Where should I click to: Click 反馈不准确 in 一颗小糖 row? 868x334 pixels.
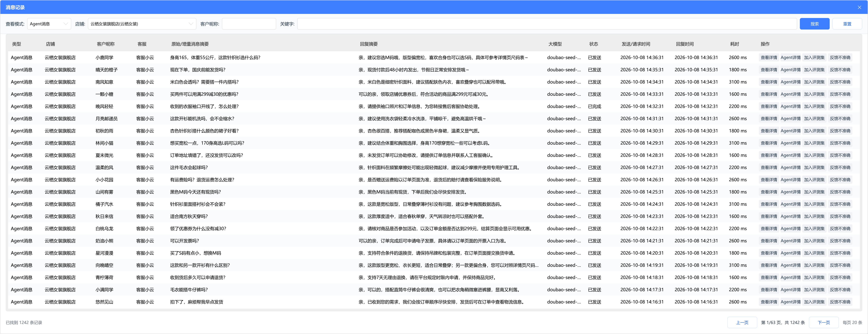coord(840,94)
